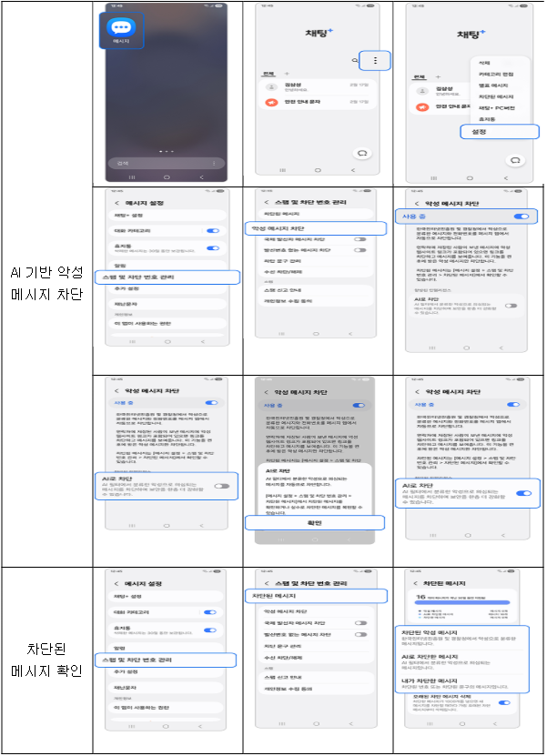Confirm the AI로 차단 dialog with 확인
The width and height of the screenshot is (547, 756).
pos(315,522)
